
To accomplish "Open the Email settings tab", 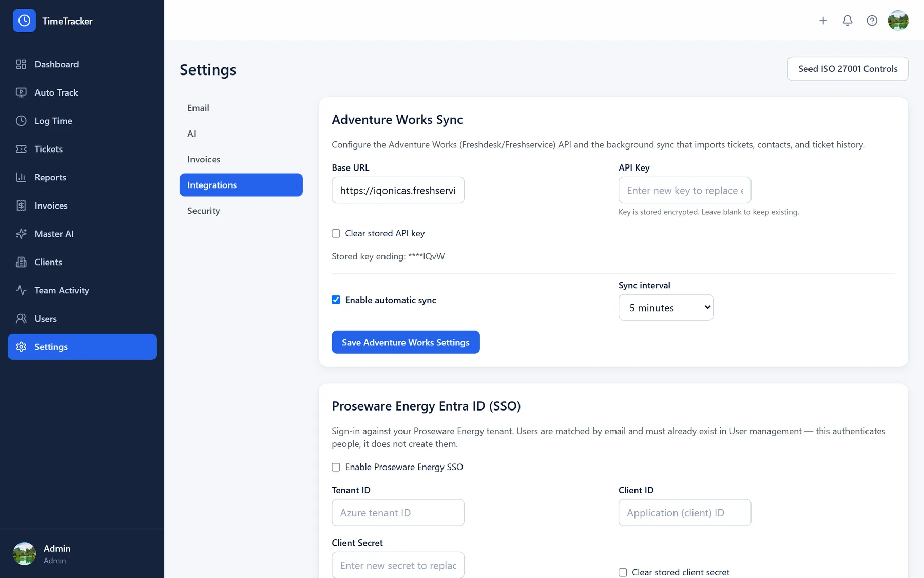I will pyautogui.click(x=241, y=108).
